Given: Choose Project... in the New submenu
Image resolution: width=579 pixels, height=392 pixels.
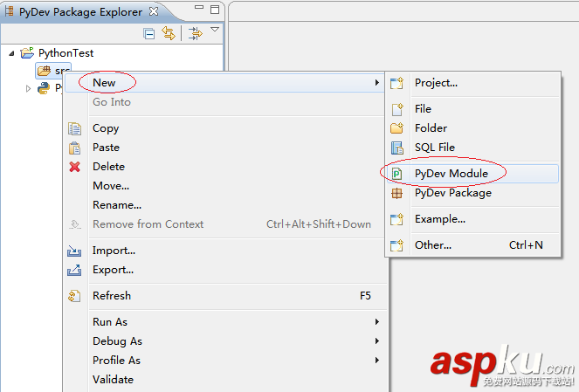Looking at the screenshot, I should click(472, 83).
